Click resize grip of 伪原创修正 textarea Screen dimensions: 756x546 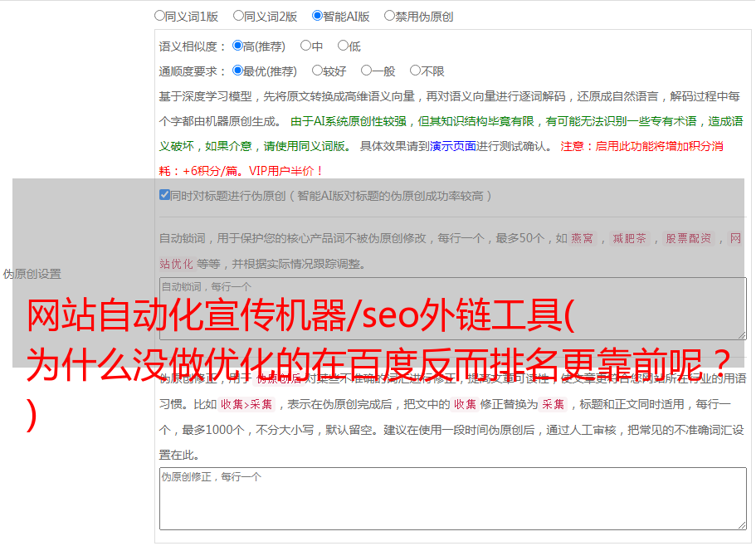742,525
